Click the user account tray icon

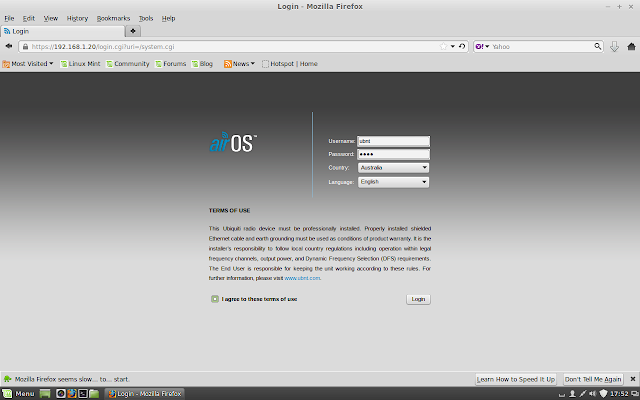tap(573, 394)
